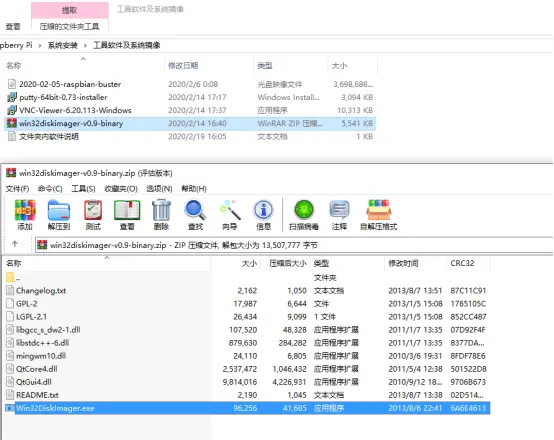
Task: Select the 查看 tab in Explorer ribbon
Action: tap(13, 26)
